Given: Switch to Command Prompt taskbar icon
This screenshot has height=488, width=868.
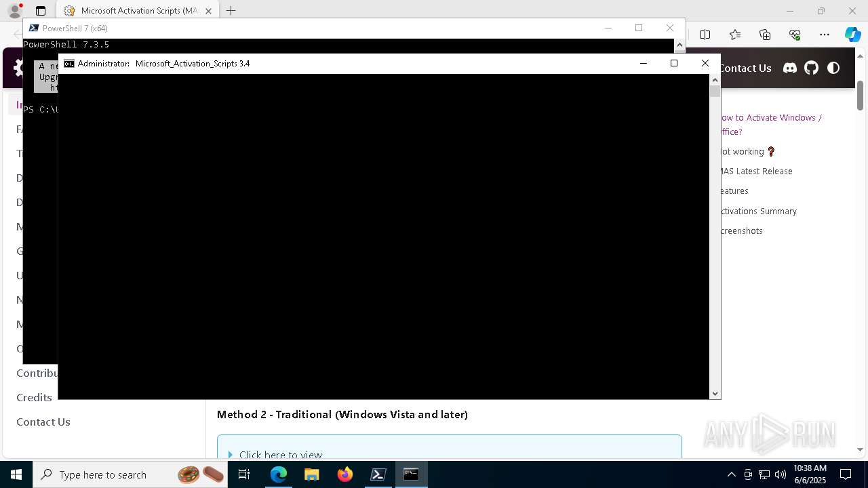Looking at the screenshot, I should pyautogui.click(x=412, y=474).
